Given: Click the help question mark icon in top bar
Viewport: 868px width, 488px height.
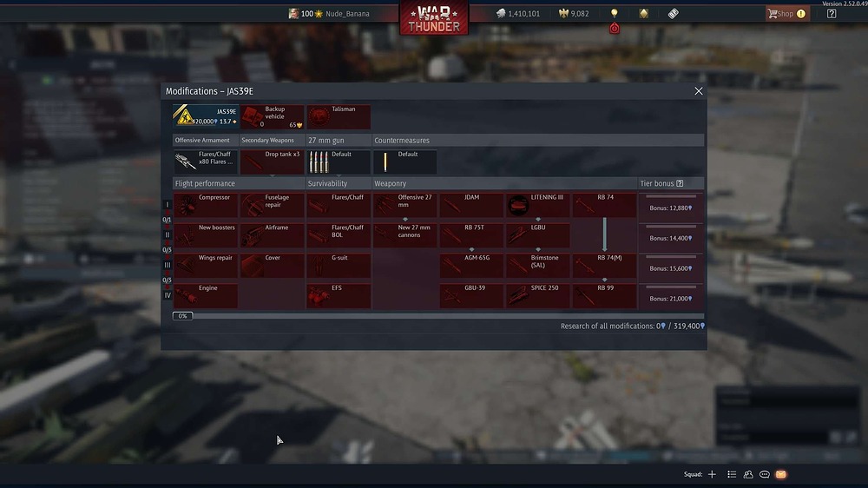Looking at the screenshot, I should click(831, 14).
